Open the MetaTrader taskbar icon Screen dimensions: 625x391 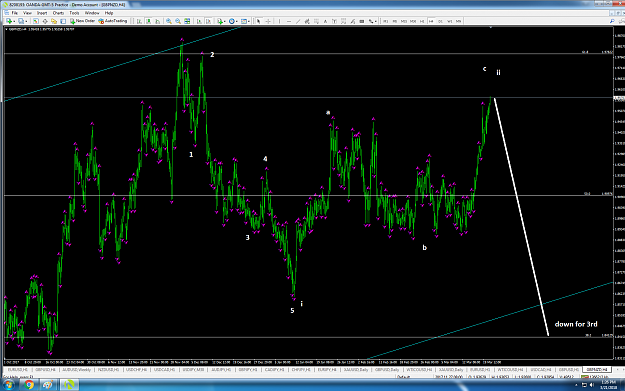[x=69, y=385]
